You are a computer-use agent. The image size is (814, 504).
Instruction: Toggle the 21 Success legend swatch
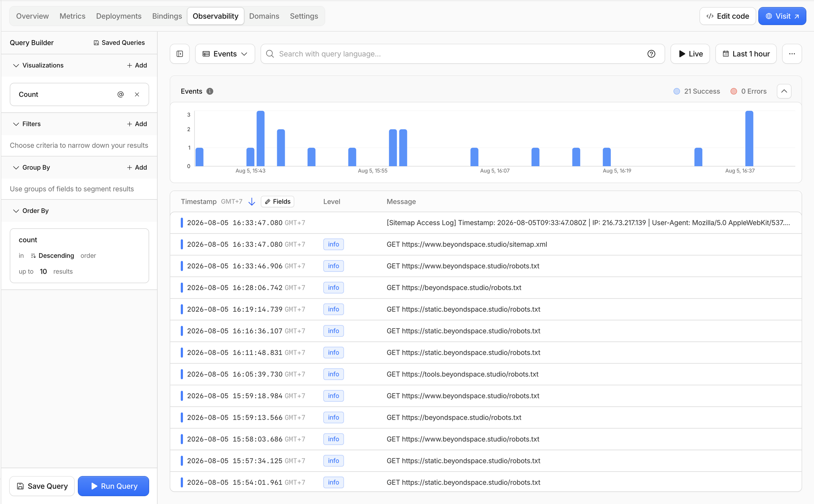click(676, 91)
